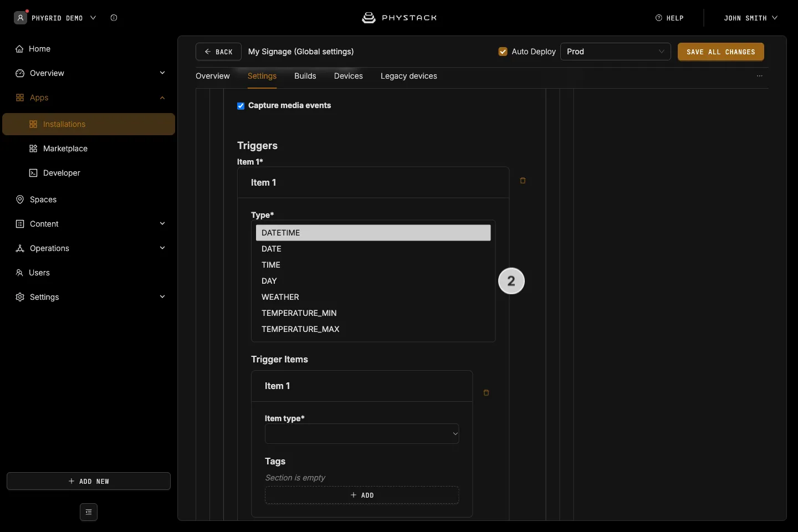Expand the Settings sidebar section

coord(162,297)
